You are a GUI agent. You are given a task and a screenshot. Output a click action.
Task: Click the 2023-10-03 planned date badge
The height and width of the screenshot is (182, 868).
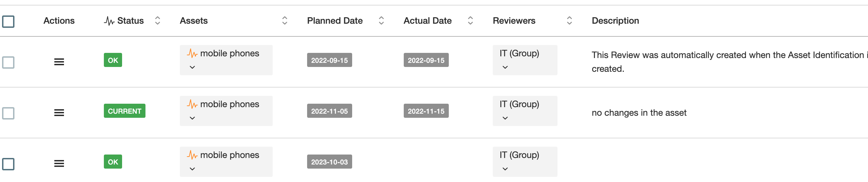[x=329, y=162]
